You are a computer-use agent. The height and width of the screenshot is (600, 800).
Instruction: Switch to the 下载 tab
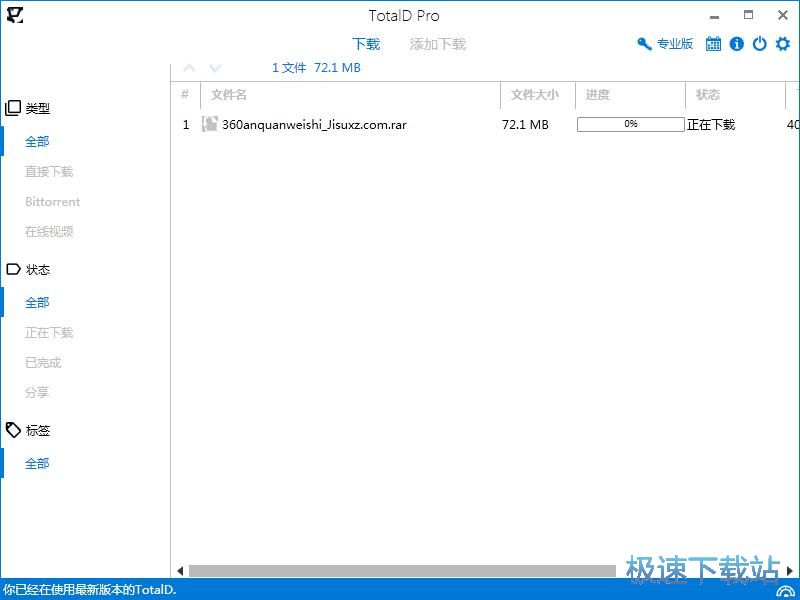366,44
